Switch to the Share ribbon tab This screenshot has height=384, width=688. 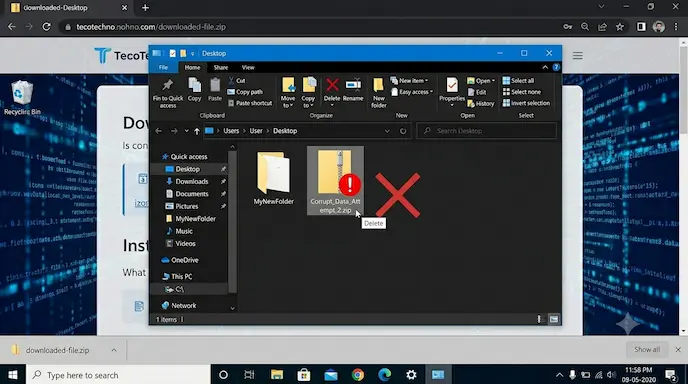click(221, 68)
